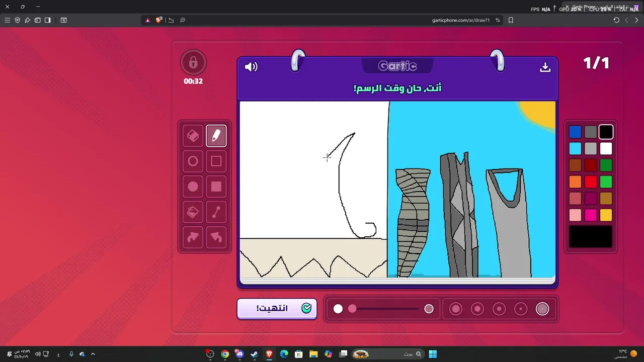Choose the outlined rectangle shape tool
The height and width of the screenshot is (362, 644).
(x=216, y=161)
